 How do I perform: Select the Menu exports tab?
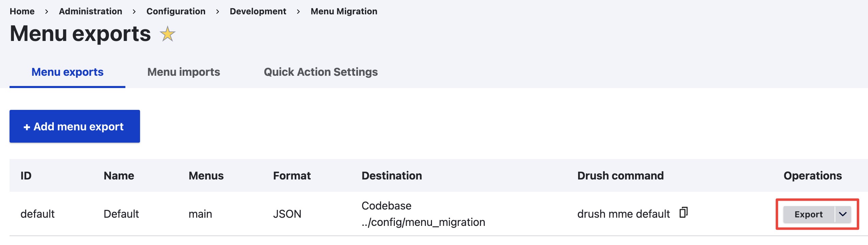[x=67, y=72]
